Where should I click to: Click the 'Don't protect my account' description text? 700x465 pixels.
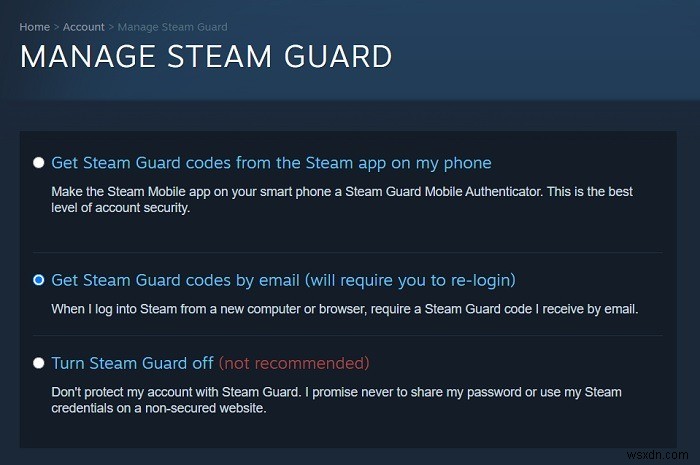click(337, 400)
